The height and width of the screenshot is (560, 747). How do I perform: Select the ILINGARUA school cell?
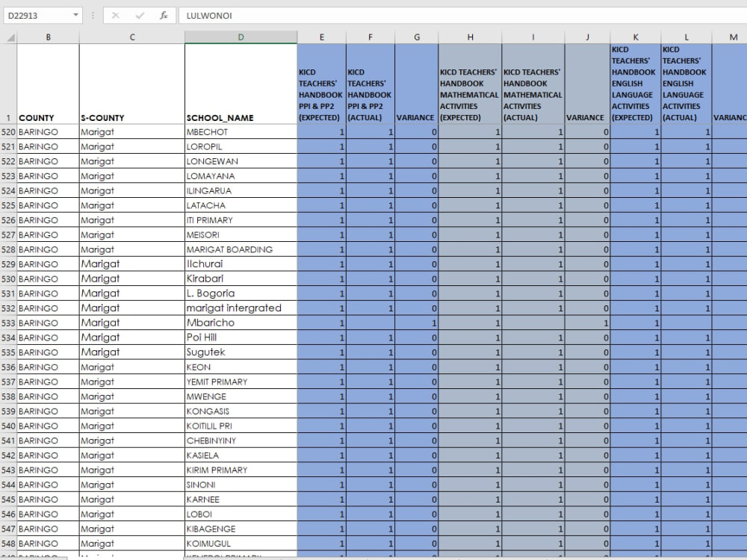pyautogui.click(x=241, y=190)
